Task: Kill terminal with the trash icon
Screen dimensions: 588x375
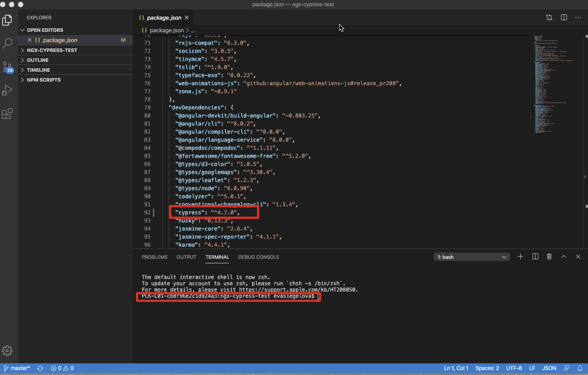Action: coord(549,257)
